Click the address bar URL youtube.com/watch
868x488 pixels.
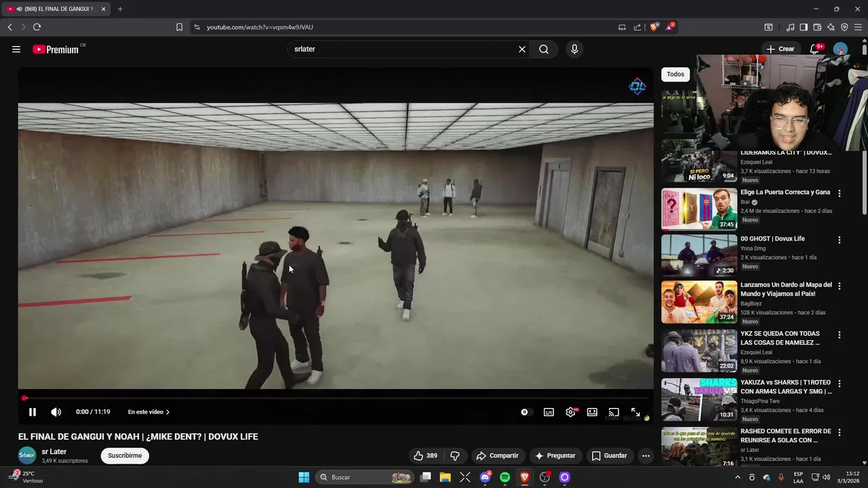pyautogui.click(x=260, y=27)
